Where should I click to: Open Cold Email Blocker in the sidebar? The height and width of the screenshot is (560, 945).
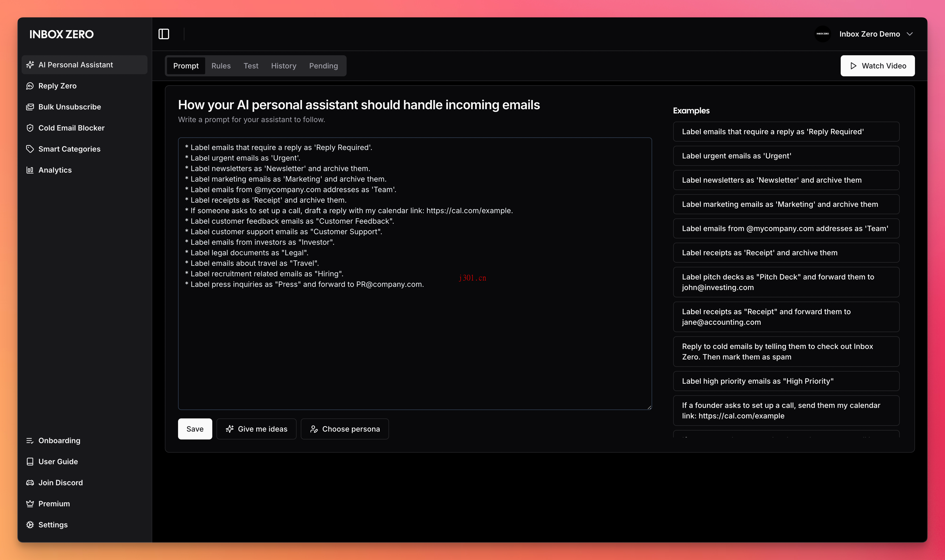85,128
